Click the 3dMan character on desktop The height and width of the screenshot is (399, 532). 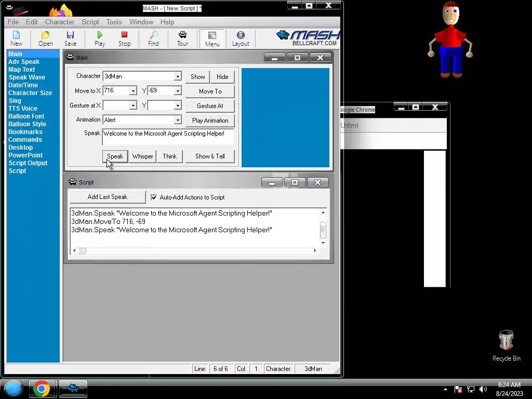click(451, 39)
